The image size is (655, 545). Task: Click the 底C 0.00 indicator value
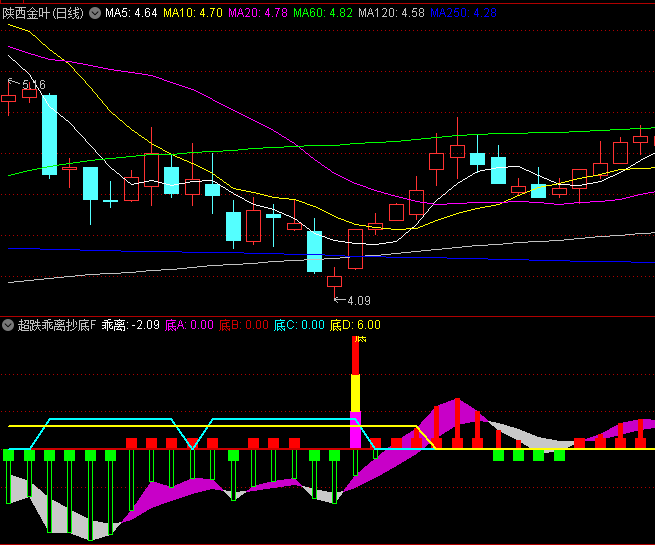point(299,325)
